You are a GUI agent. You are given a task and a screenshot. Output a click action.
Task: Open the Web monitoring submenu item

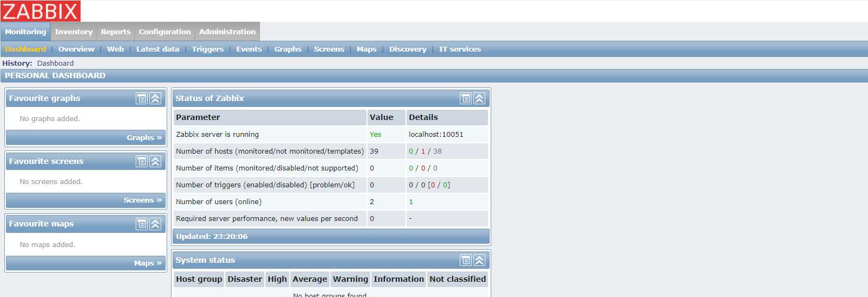(116, 49)
